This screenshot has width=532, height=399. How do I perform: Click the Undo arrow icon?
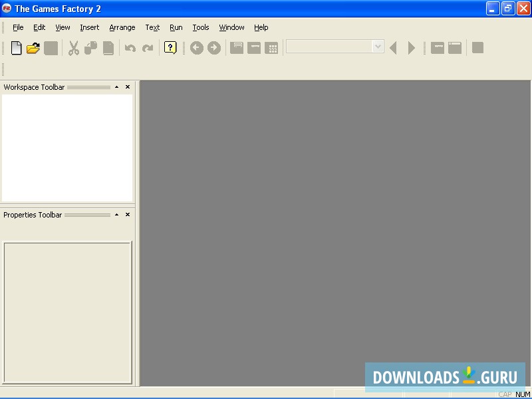pyautogui.click(x=130, y=48)
